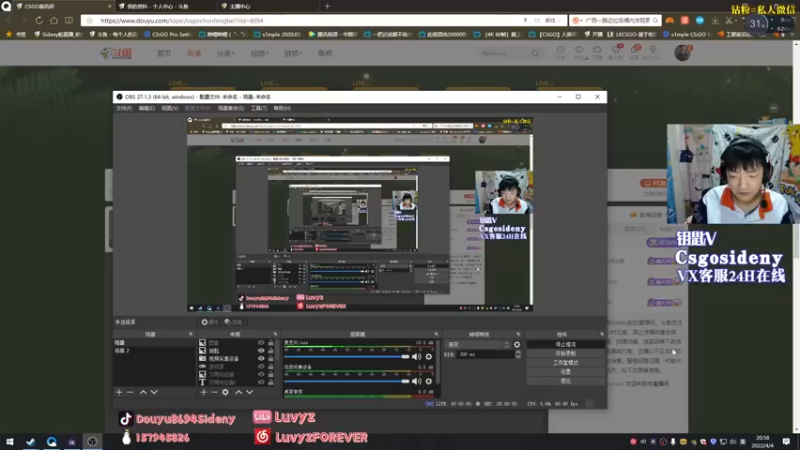This screenshot has width=800, height=450.
Task: Add a new source with the plus icon
Action: click(204, 392)
